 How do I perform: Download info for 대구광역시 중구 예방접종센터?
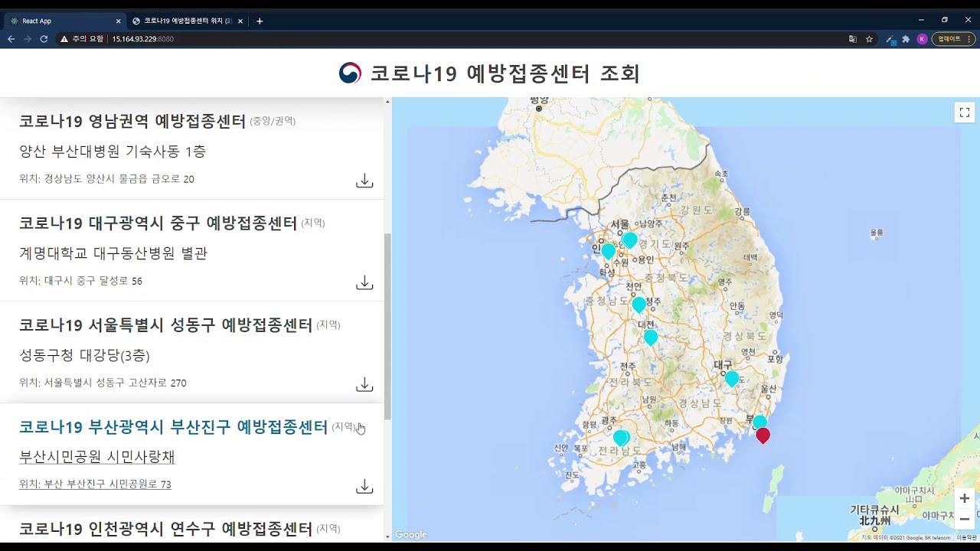click(364, 282)
